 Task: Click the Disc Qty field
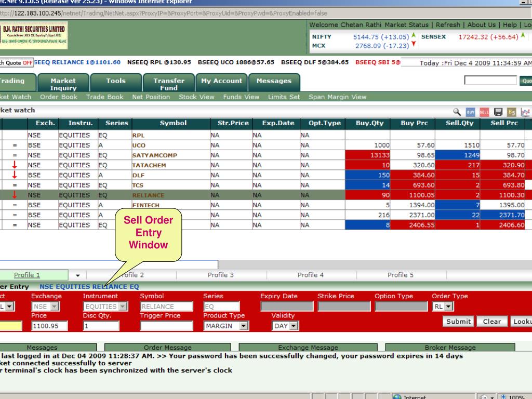click(101, 326)
